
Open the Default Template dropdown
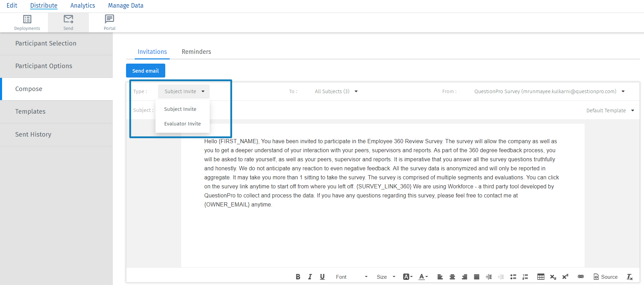pyautogui.click(x=610, y=111)
